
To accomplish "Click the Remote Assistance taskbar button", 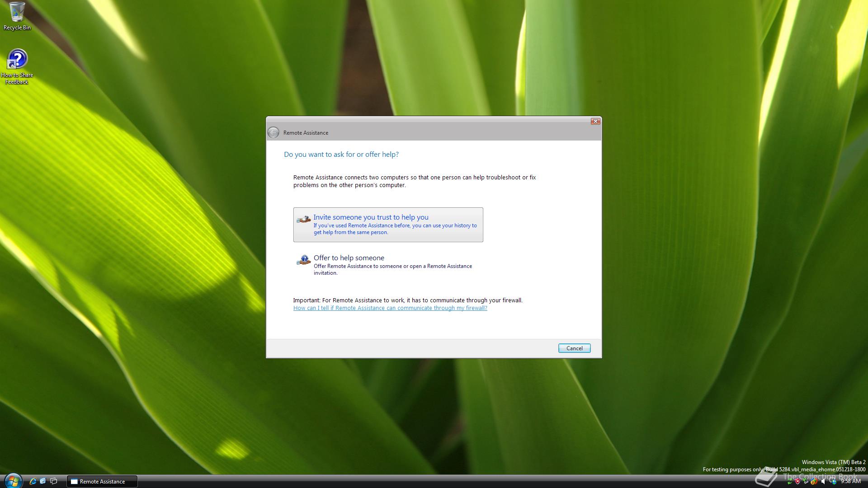I will [x=102, y=482].
